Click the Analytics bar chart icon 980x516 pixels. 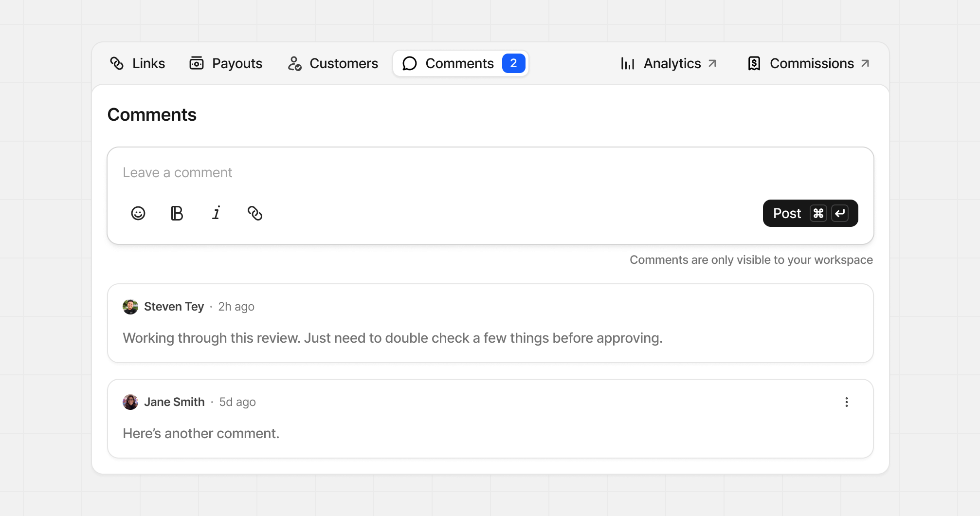[x=628, y=63]
